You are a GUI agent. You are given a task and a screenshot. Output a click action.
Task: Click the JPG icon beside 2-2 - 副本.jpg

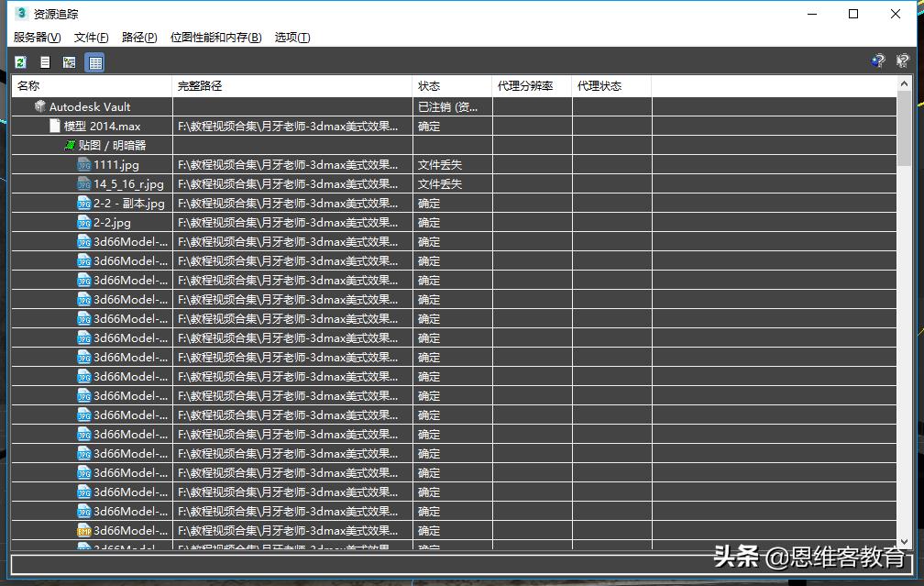[x=83, y=204]
